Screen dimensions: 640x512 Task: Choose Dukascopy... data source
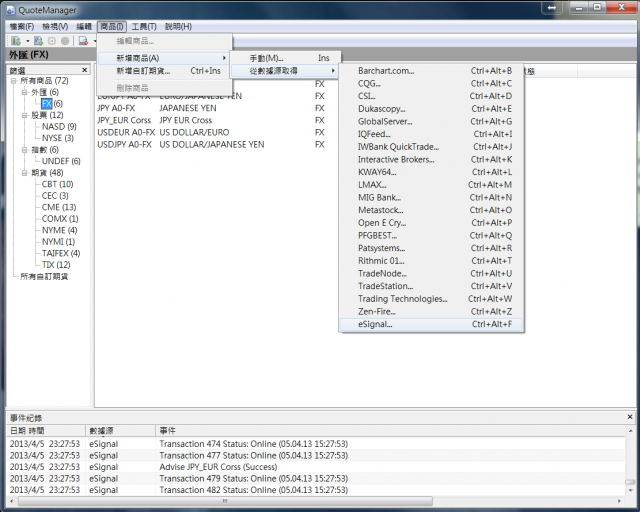pos(431,109)
